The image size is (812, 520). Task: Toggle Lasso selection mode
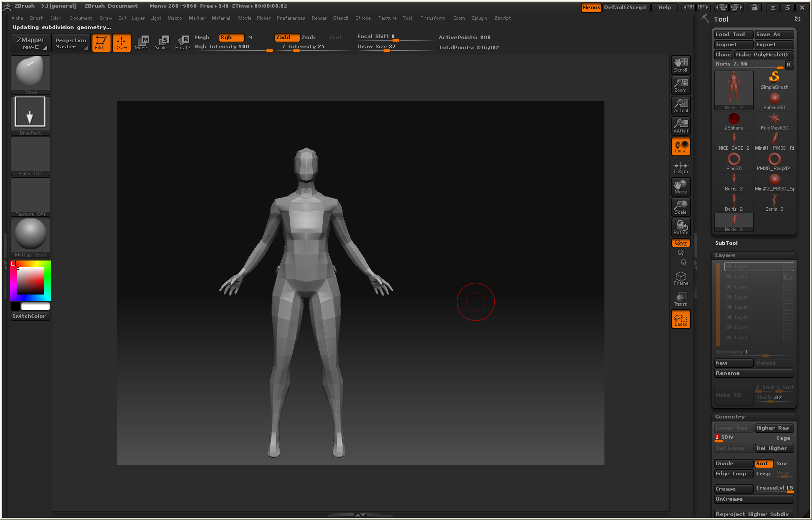pos(681,319)
